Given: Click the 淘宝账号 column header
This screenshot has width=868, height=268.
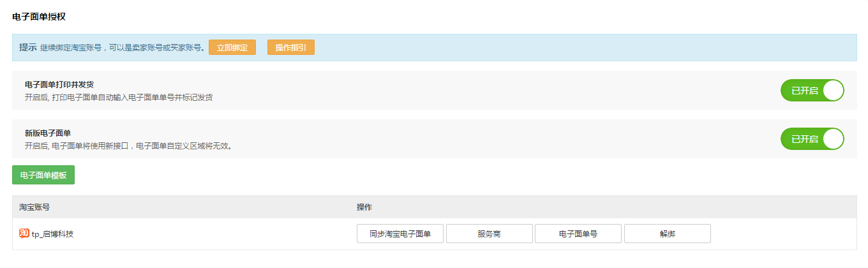Looking at the screenshot, I should (x=34, y=207).
